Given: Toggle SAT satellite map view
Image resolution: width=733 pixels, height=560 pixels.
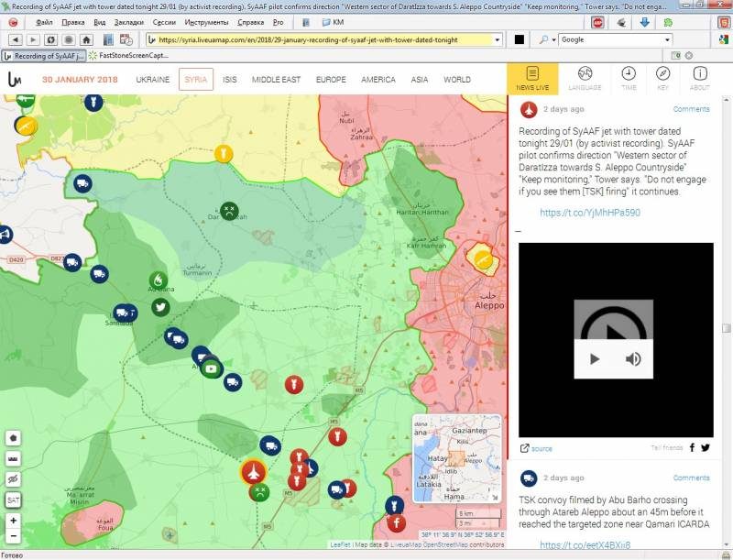Looking at the screenshot, I should click(x=14, y=500).
